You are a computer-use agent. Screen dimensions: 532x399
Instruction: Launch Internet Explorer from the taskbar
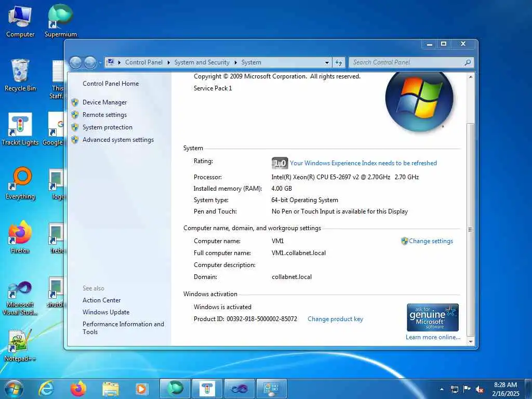46,389
